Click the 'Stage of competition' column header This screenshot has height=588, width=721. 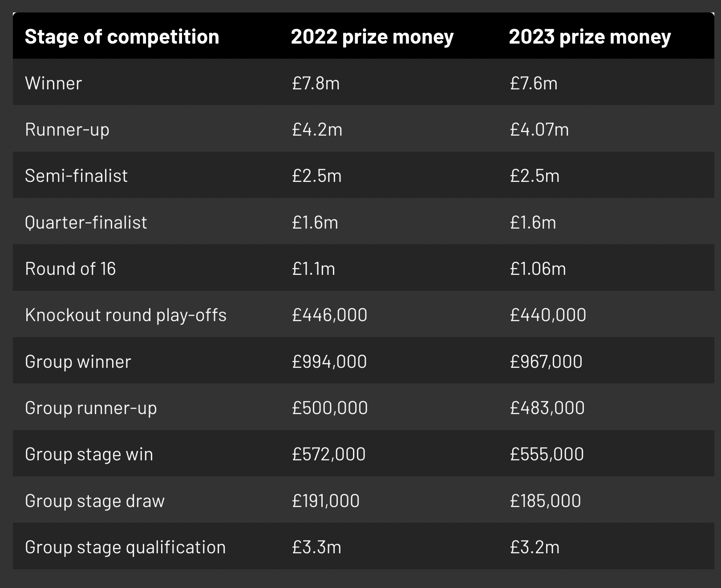(x=122, y=37)
